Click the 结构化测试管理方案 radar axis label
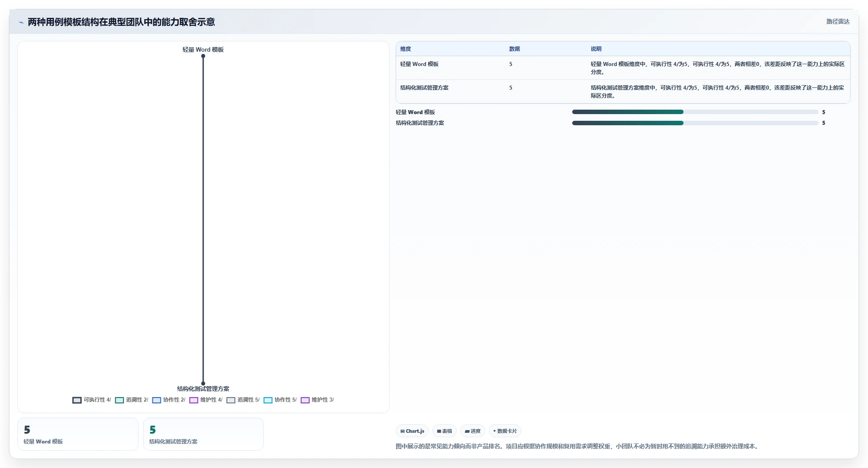The image size is (868, 468). (x=203, y=389)
